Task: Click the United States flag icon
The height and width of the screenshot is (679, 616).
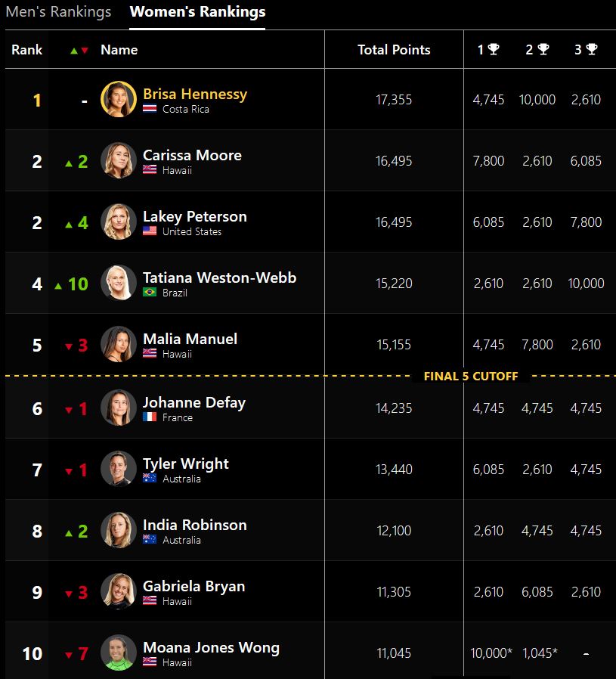Action: click(150, 231)
